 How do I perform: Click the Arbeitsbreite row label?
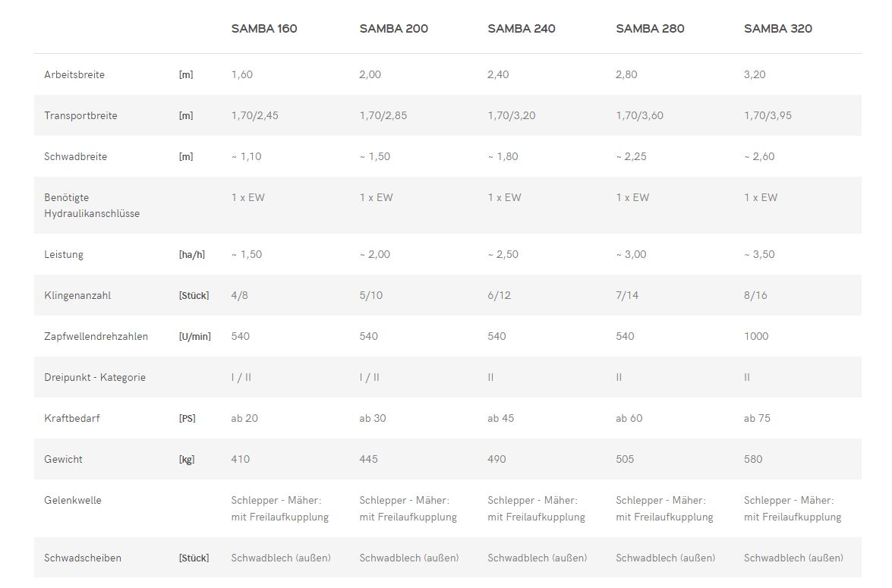(x=74, y=74)
